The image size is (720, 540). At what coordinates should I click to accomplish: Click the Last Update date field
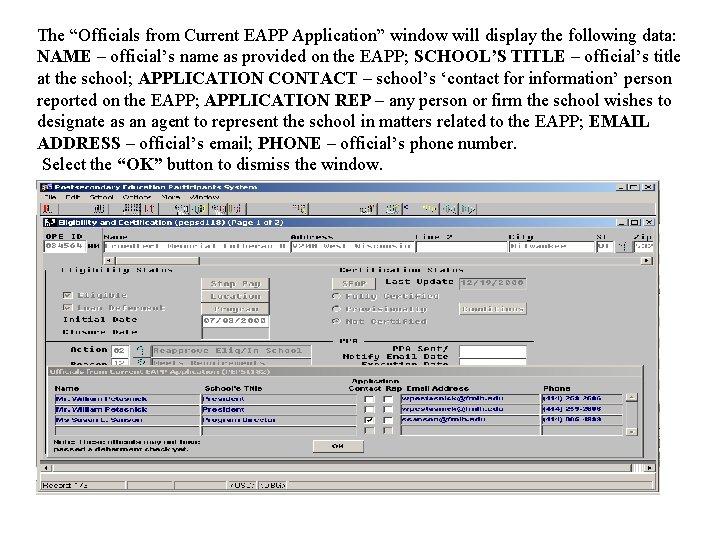point(493,283)
